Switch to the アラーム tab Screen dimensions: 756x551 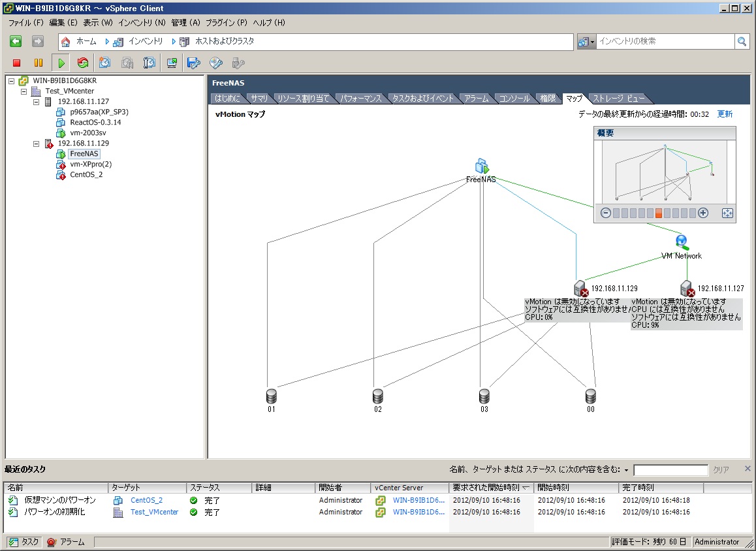pyautogui.click(x=477, y=99)
